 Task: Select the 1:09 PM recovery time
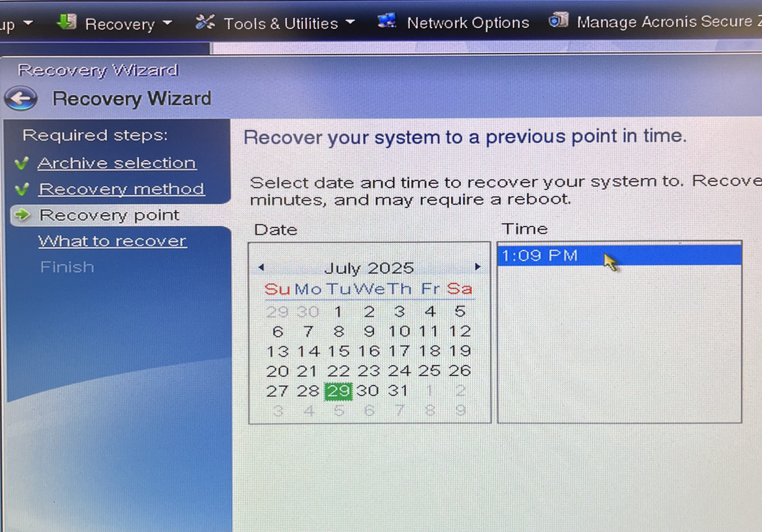[619, 255]
